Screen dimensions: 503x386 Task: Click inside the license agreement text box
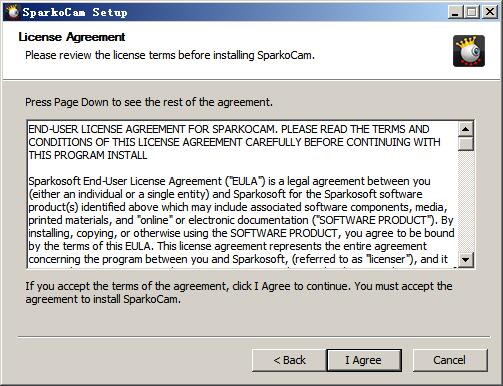[x=243, y=194]
